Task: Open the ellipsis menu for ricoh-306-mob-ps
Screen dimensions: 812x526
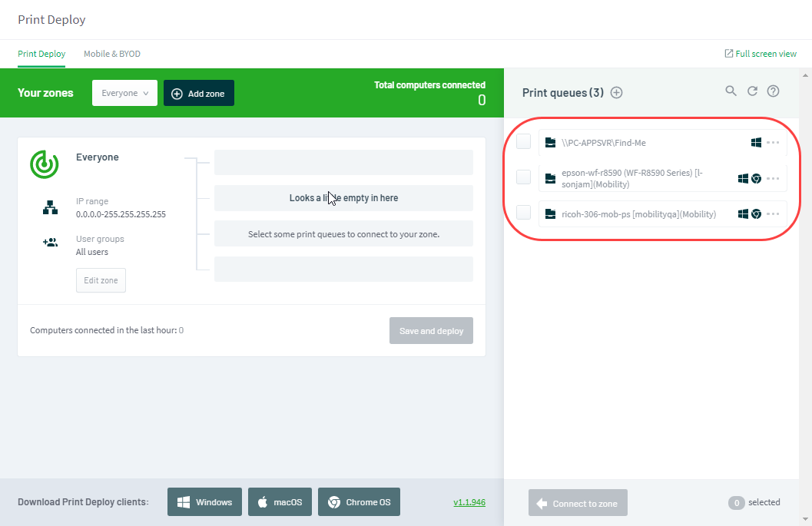Action: coord(774,213)
